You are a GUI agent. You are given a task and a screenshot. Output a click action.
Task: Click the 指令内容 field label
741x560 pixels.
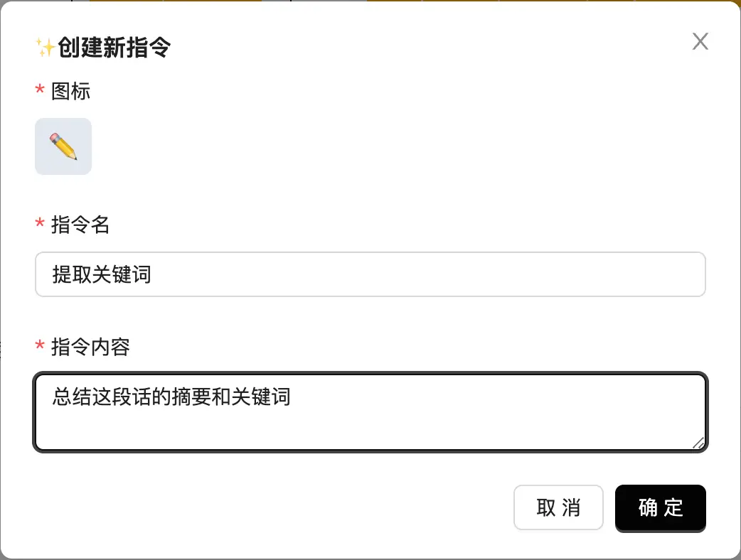(x=90, y=347)
